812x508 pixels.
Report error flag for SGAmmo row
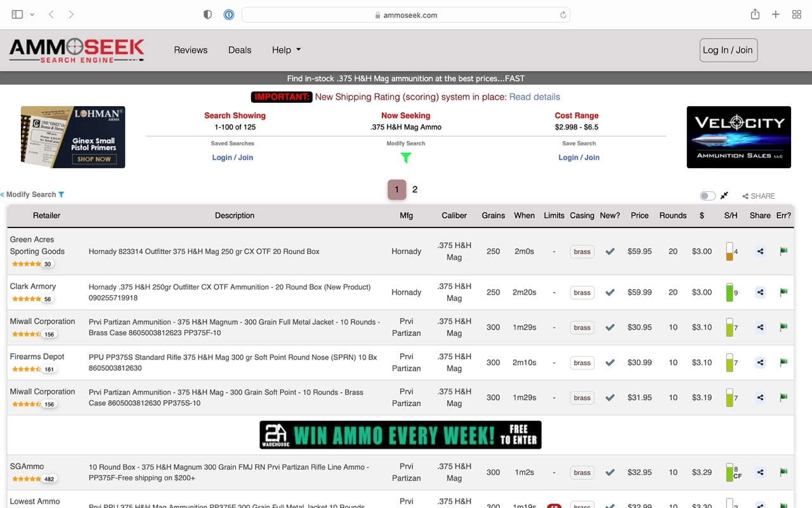[783, 472]
